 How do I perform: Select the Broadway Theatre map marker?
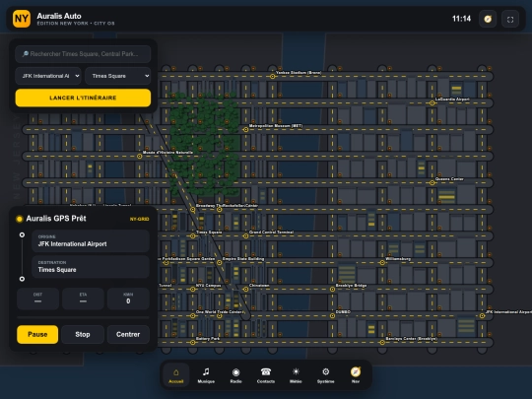click(193, 209)
